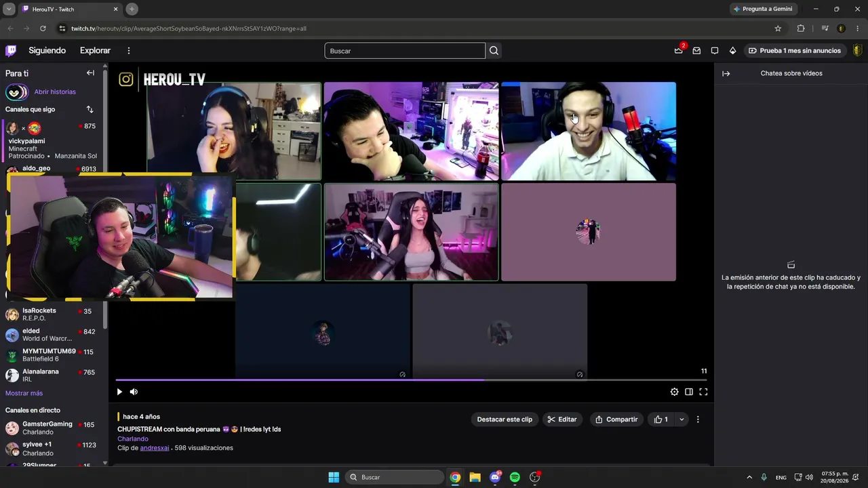
Task: Open the stories penguin avatar
Action: 16,92
